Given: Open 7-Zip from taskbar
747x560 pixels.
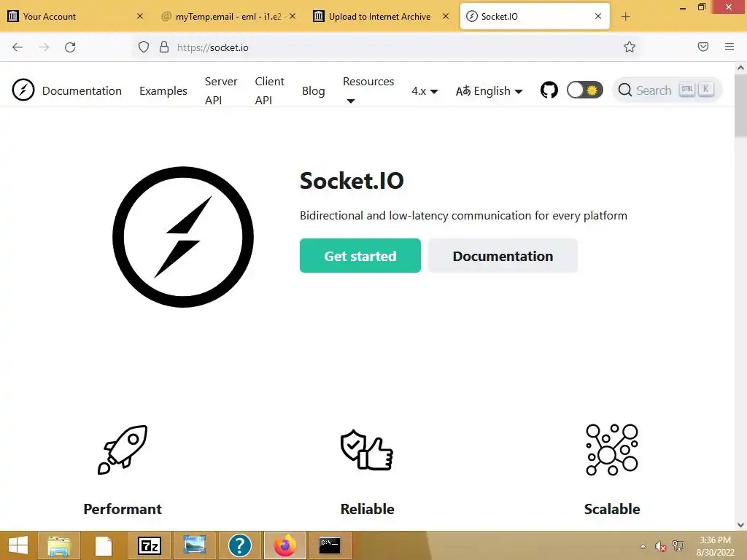Looking at the screenshot, I should [x=149, y=545].
